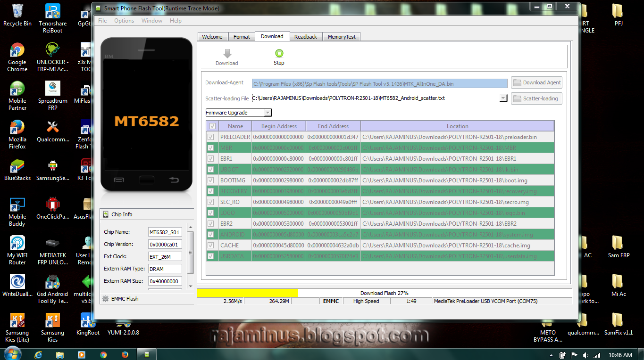Viewport: 644px width, 360px height.
Task: Click the green Stop icon
Action: pyautogui.click(x=279, y=53)
